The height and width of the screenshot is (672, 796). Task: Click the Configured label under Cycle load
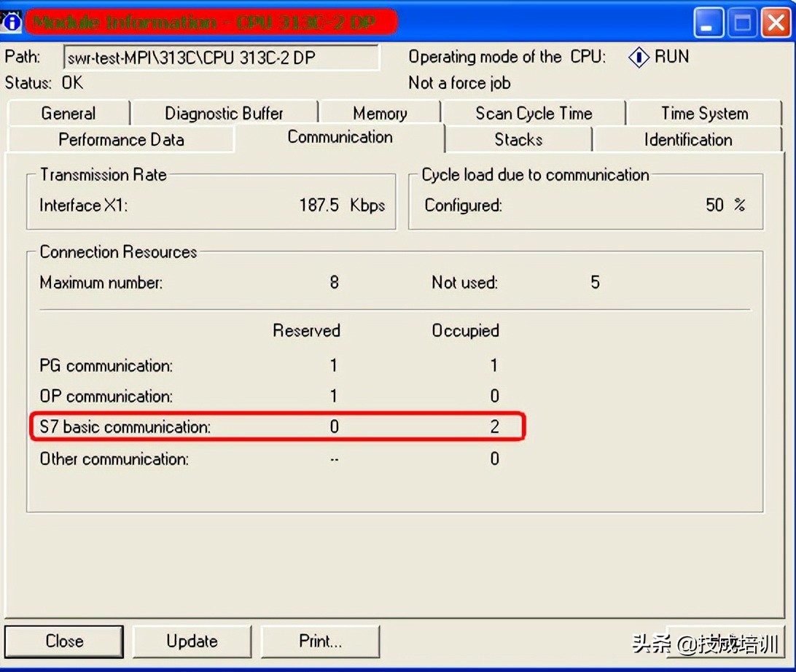463,205
